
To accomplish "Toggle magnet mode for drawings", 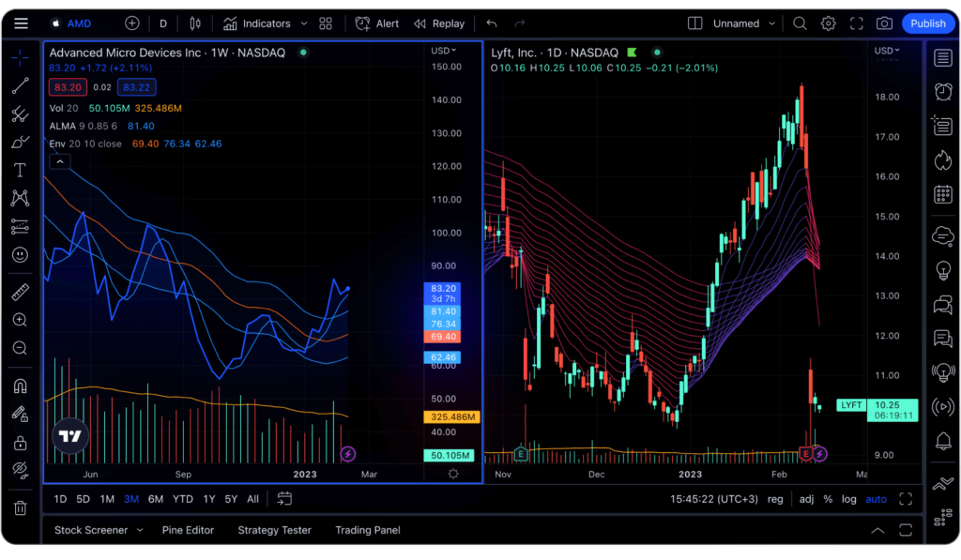I will point(21,386).
